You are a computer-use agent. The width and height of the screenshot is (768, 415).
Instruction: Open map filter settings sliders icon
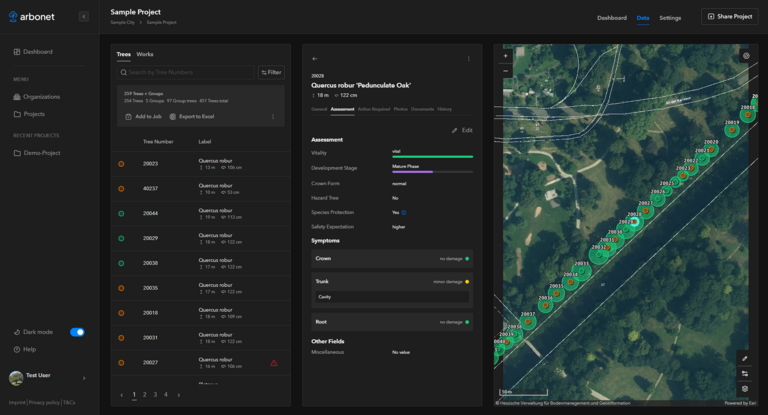pyautogui.click(x=744, y=373)
